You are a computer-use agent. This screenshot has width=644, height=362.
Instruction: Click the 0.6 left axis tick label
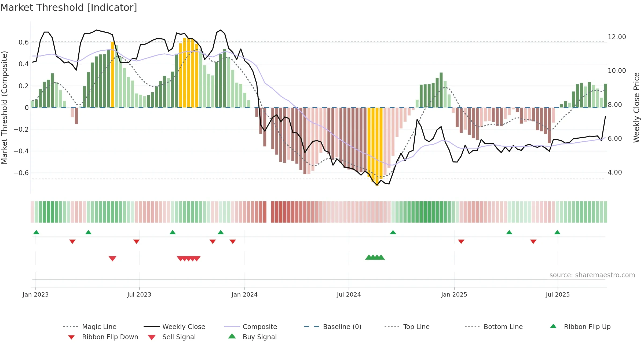(x=24, y=42)
